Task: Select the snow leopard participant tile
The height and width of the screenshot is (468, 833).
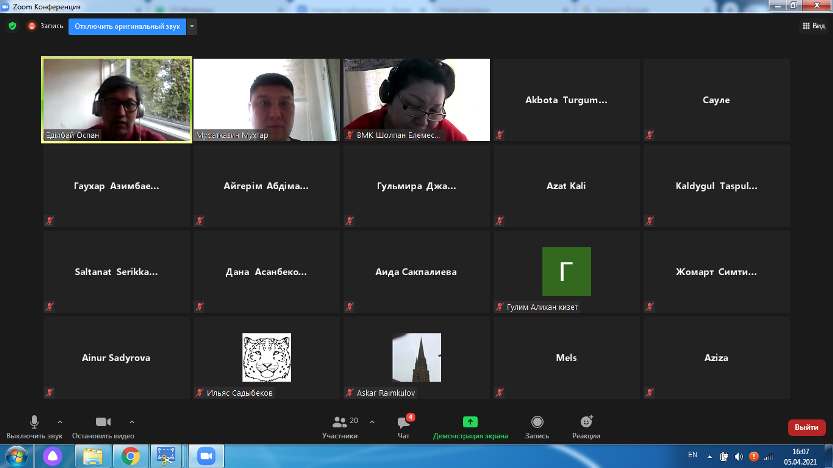Action: point(266,358)
